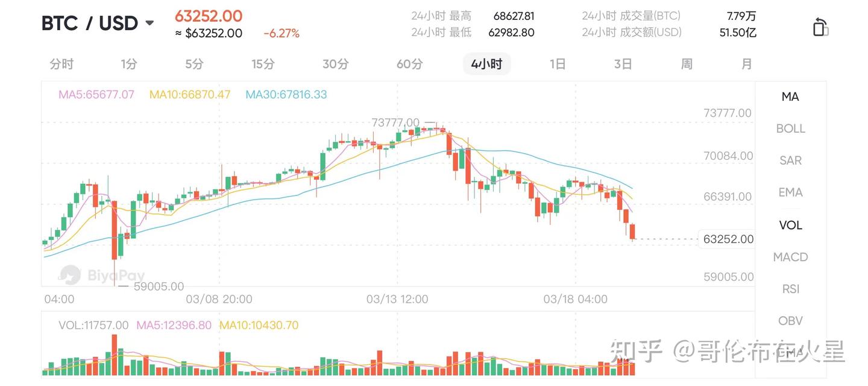Open the 分时 time-share view
Viewport: 868px width, 386px height.
click(61, 63)
